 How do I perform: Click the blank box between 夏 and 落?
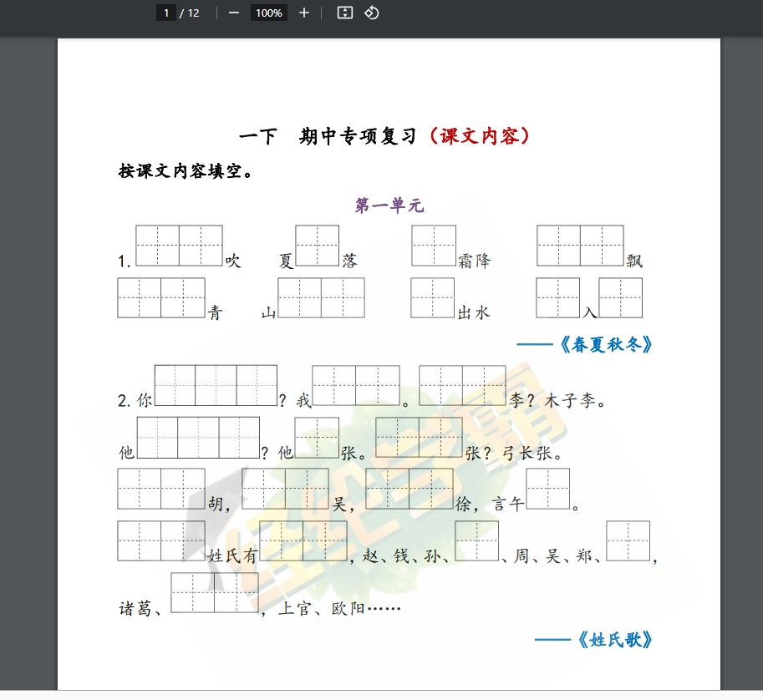[318, 246]
